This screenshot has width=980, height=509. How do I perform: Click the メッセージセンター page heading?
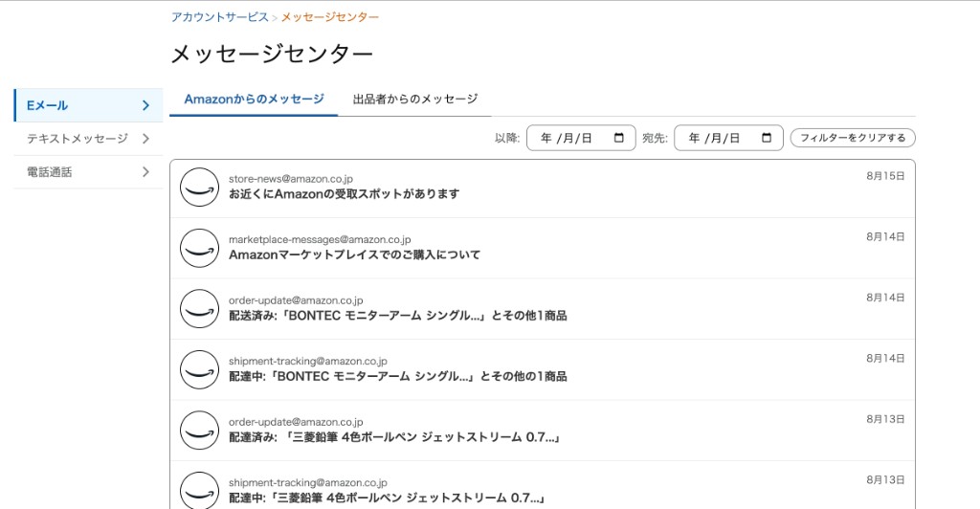coord(272,55)
